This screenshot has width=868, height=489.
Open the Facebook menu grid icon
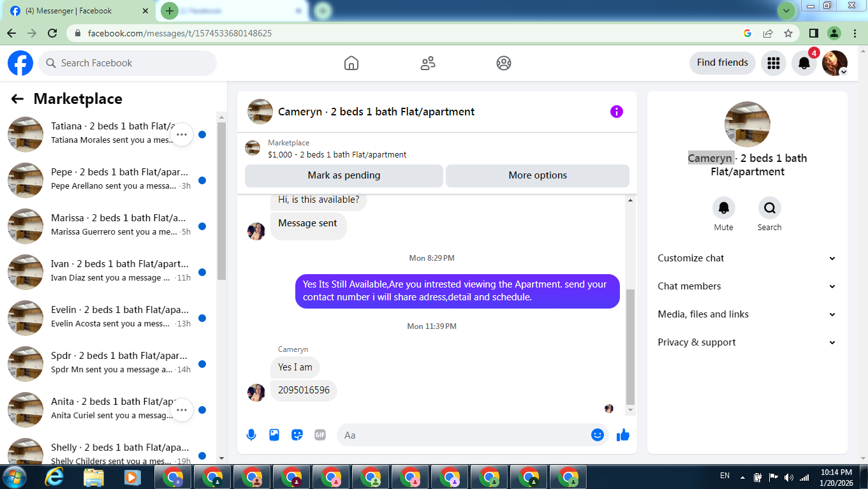(774, 63)
